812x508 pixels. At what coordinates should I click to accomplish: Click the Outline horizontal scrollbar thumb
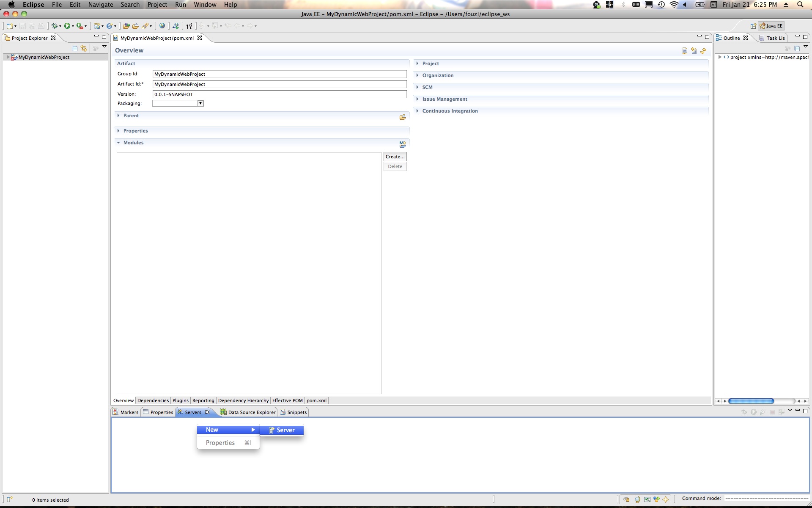[751, 401]
